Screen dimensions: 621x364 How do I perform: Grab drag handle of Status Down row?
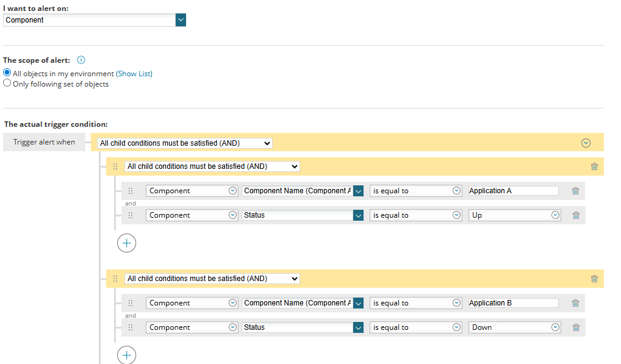coord(131,327)
